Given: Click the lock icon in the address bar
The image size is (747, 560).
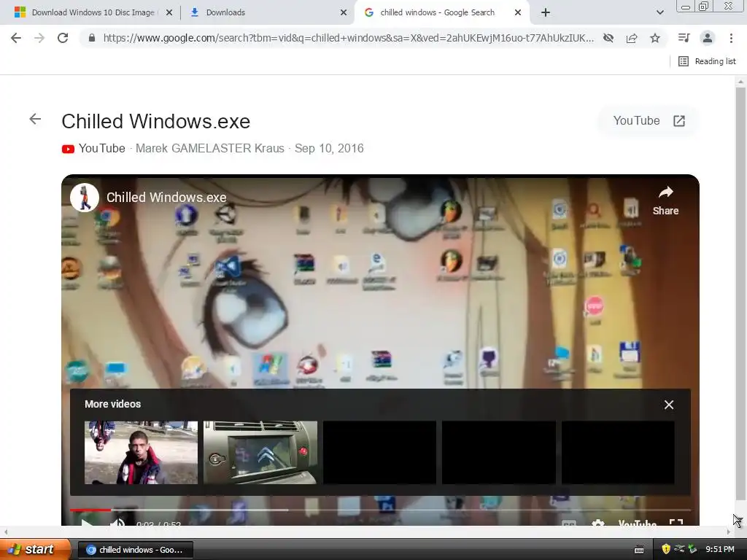Looking at the screenshot, I should [92, 38].
